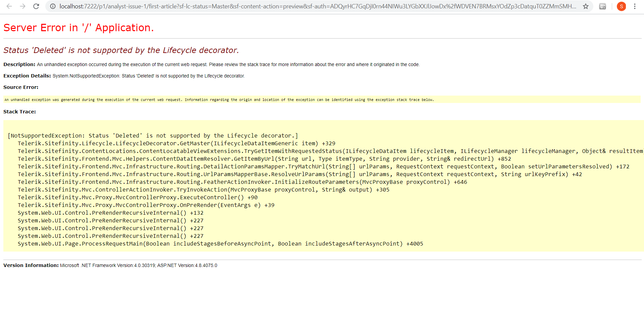Bookmark this page with the star icon
This screenshot has height=322, width=644.
[586, 6]
